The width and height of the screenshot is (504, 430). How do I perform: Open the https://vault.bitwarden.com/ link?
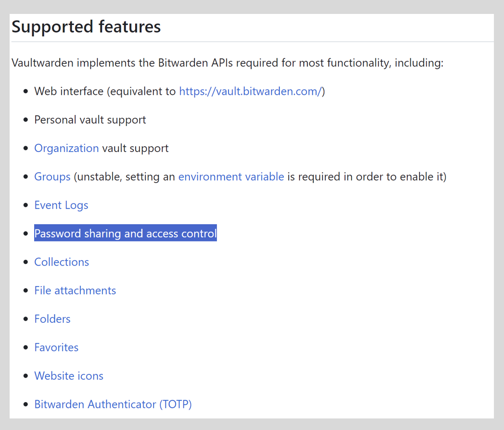[251, 91]
